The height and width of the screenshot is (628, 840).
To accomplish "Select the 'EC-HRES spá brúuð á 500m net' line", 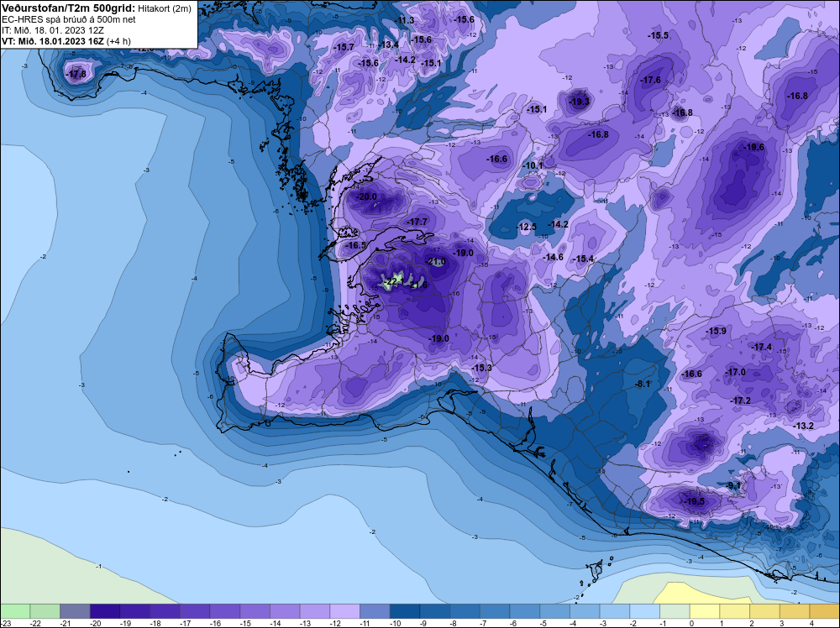I will coord(69,20).
